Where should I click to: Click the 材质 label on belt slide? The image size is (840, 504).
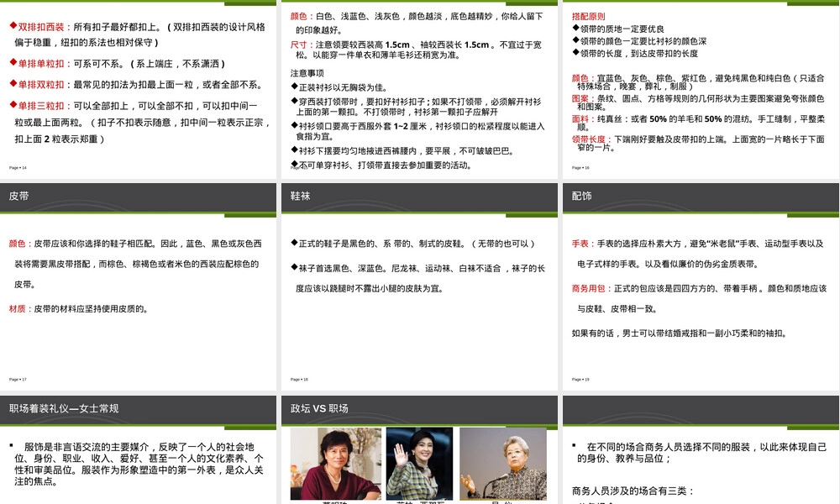pos(17,309)
